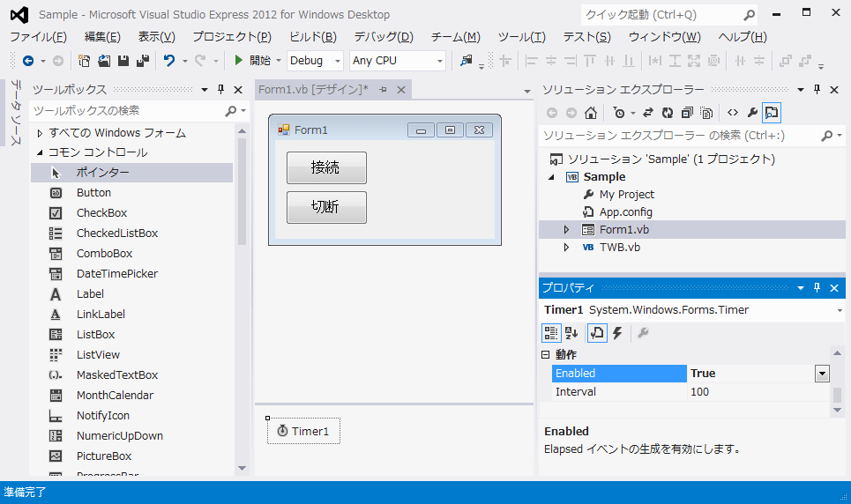Pin the Toolbox panel
Image resolution: width=851 pixels, height=504 pixels.
pos(220,90)
